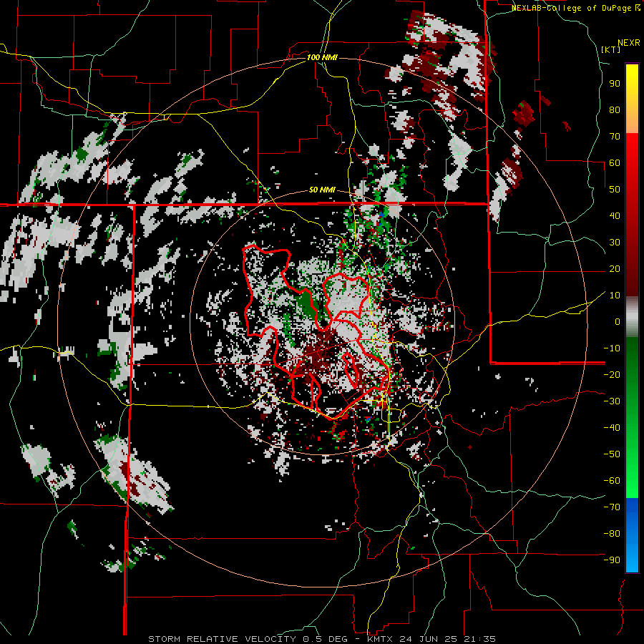Click the 0.5 DEG elevation text in the caption

[326, 639]
